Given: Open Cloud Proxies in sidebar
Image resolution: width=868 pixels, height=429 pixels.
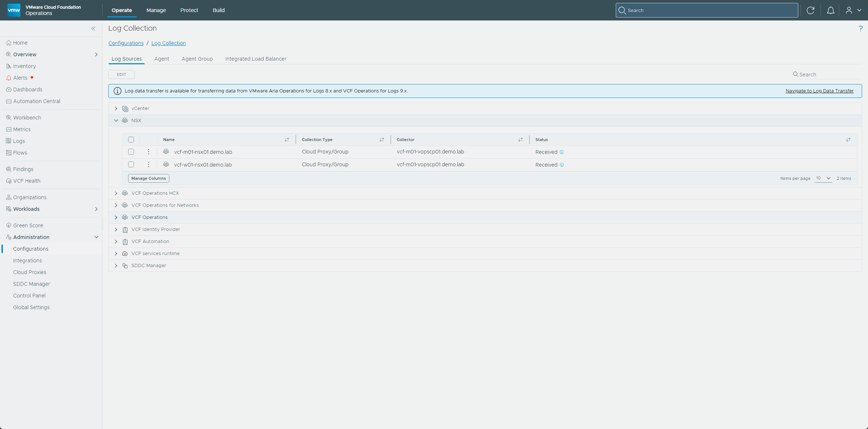Looking at the screenshot, I should tap(30, 272).
